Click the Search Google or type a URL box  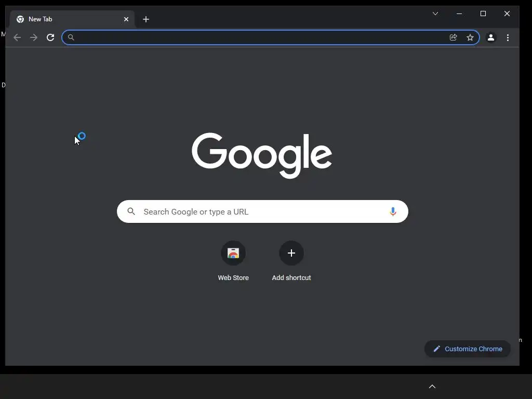[262, 211]
